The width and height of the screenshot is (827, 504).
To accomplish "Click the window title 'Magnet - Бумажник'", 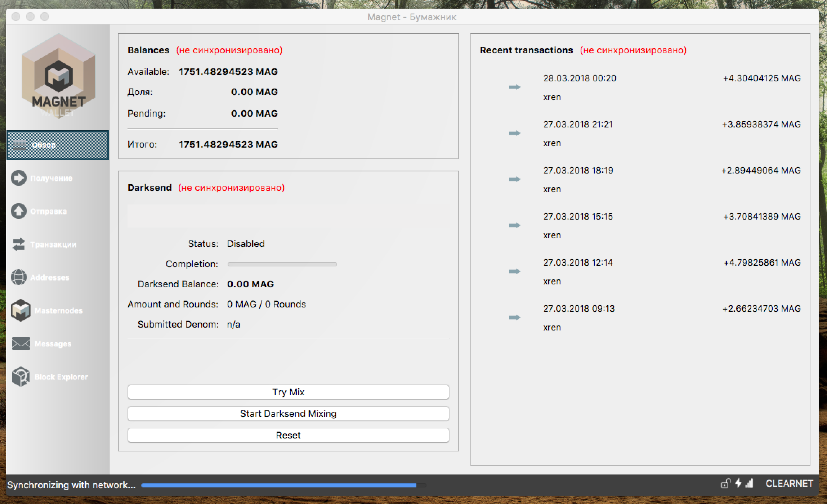I will (x=412, y=17).
